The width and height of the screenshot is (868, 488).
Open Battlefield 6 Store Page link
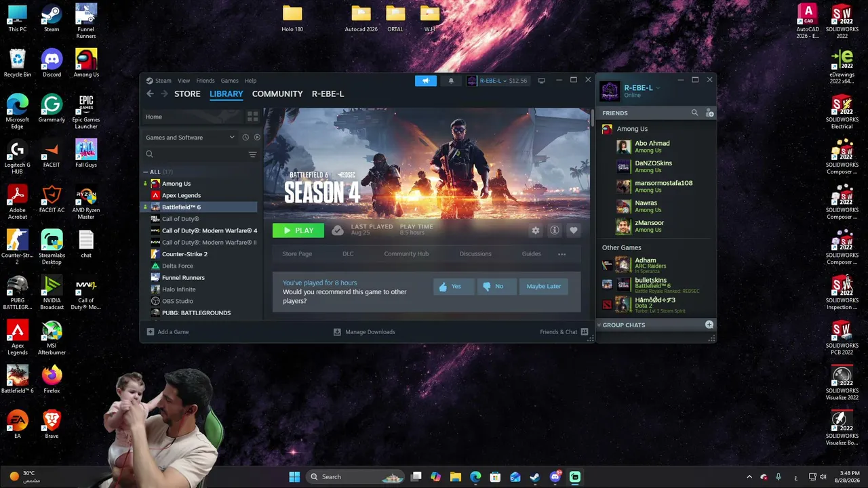[x=297, y=254]
